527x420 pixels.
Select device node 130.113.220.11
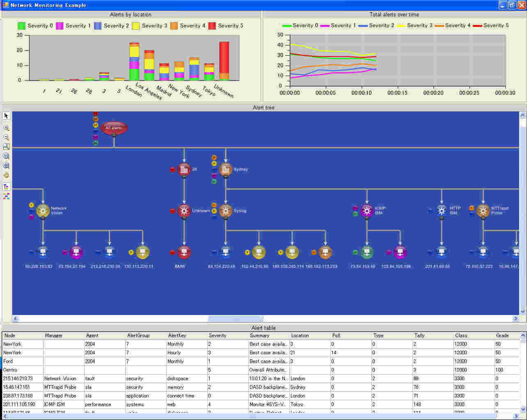pos(142,252)
